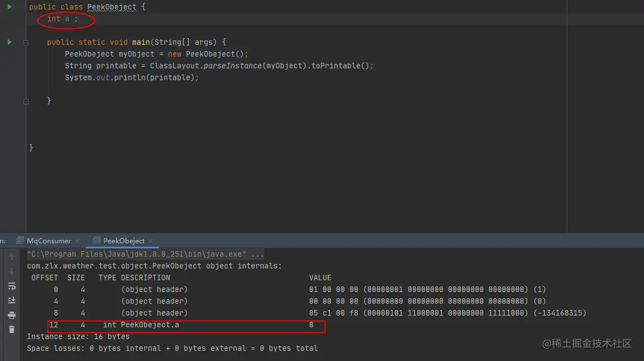Click the class name PeekObeject in declaration
Image resolution: width=644 pixels, height=361 pixels.
point(111,7)
